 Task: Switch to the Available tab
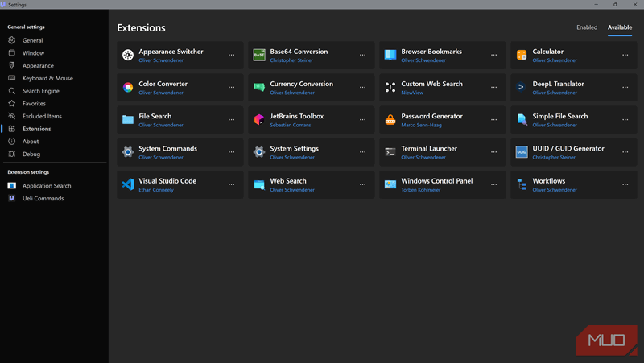pos(620,27)
